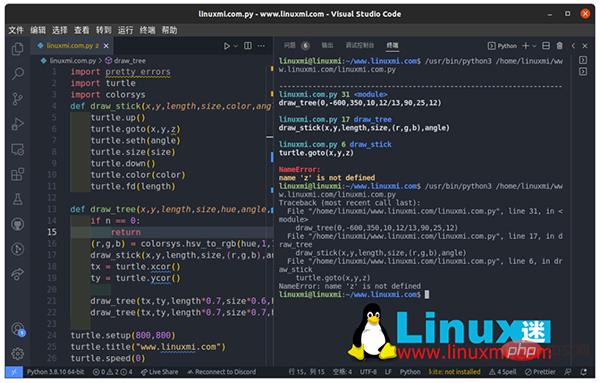The height and width of the screenshot is (383, 600).
Task: Click the Split Editor icon
Action: pyautogui.click(x=248, y=46)
